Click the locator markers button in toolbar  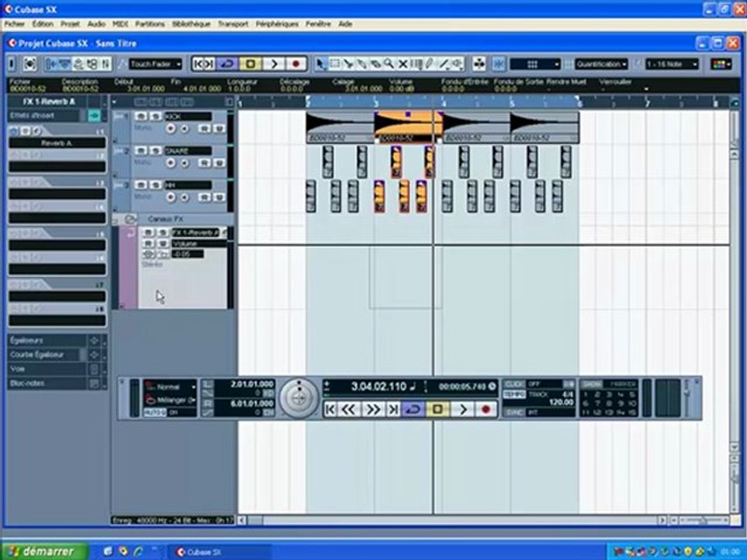[x=205, y=64]
